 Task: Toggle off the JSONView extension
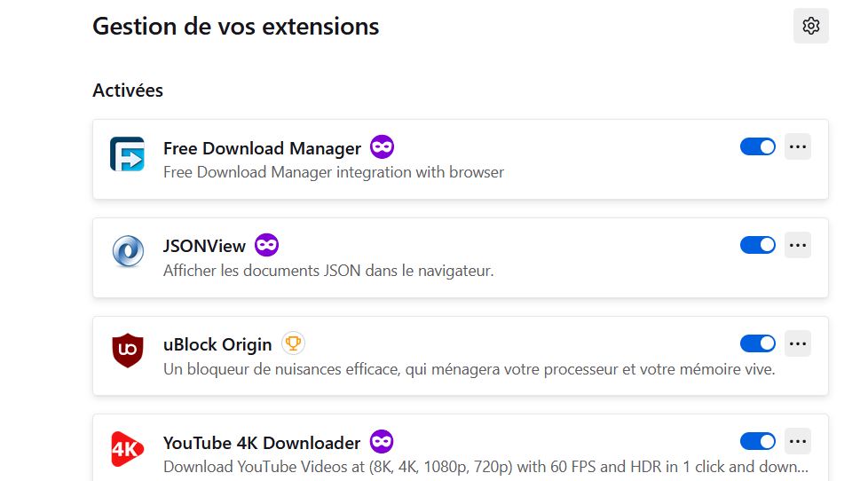coord(757,245)
